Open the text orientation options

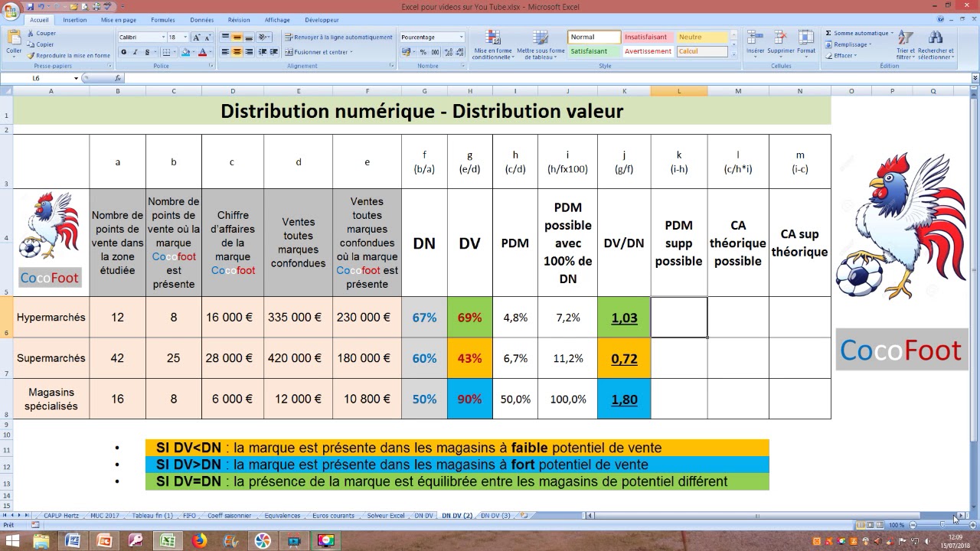point(264,37)
